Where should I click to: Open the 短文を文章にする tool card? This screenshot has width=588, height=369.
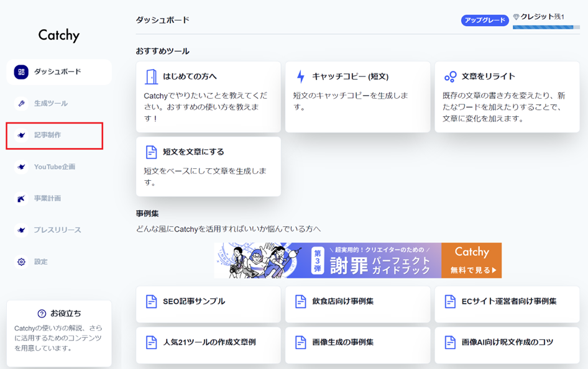208,166
